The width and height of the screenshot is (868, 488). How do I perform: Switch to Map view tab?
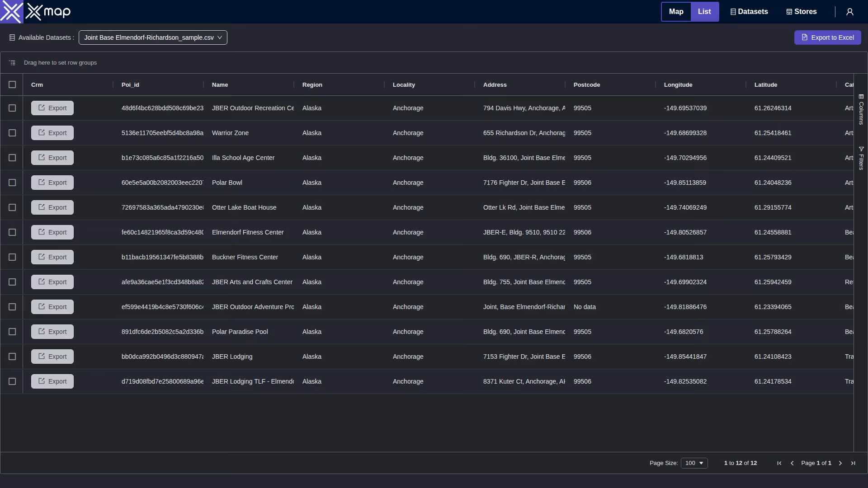[676, 12]
